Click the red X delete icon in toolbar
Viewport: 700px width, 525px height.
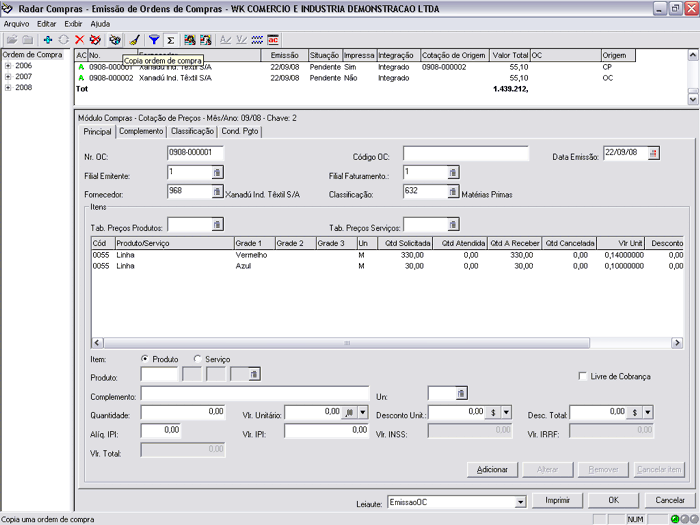tap(79, 39)
